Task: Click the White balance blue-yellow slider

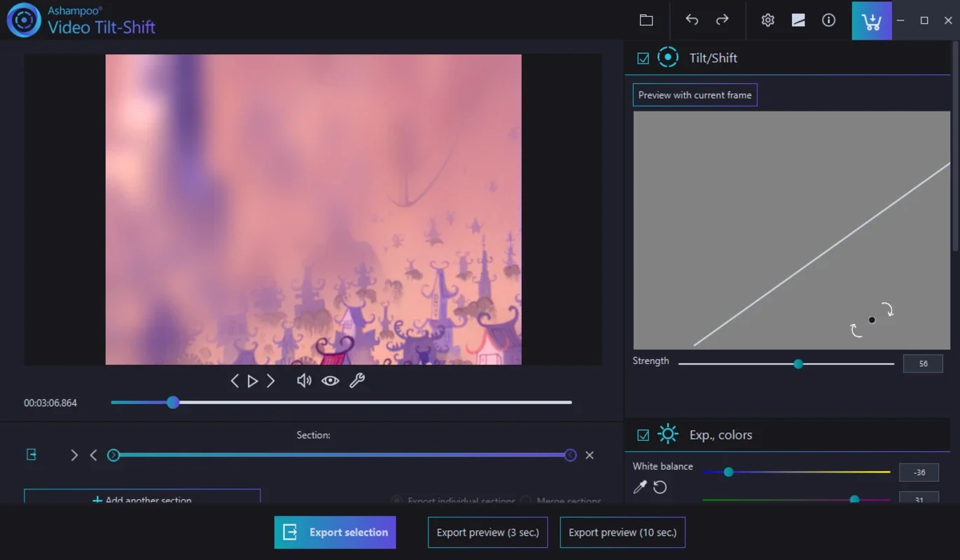Action: point(796,472)
